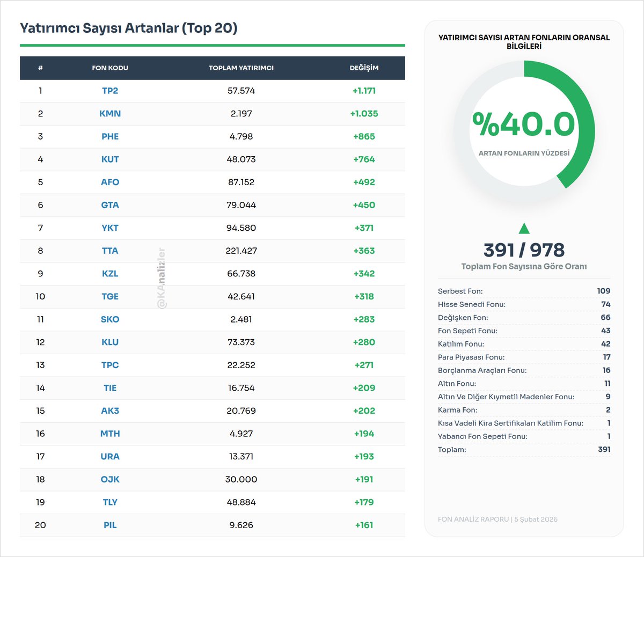Image resolution: width=644 pixels, height=644 pixels.
Task: Click the URA fund code
Action: (x=110, y=457)
